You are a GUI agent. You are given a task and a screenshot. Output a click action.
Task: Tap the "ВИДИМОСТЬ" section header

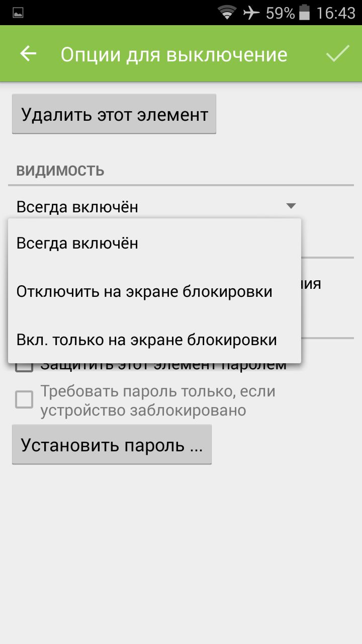coord(60,171)
